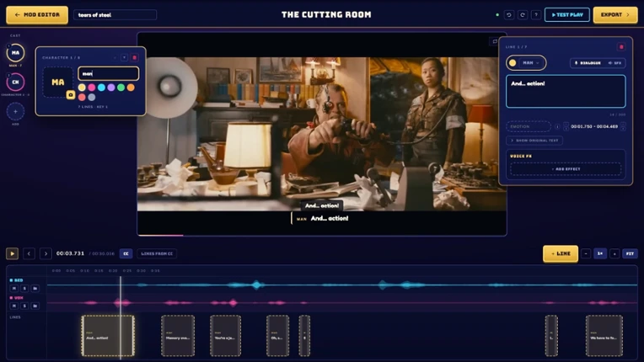Click the play button in the transport bar
644x362 pixels.
[13, 253]
